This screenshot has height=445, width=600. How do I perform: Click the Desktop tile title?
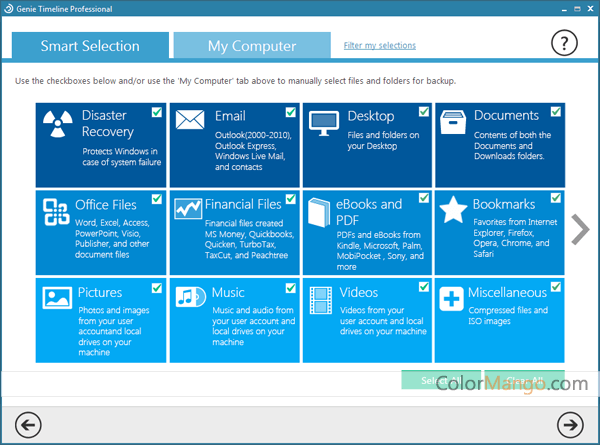coord(371,116)
